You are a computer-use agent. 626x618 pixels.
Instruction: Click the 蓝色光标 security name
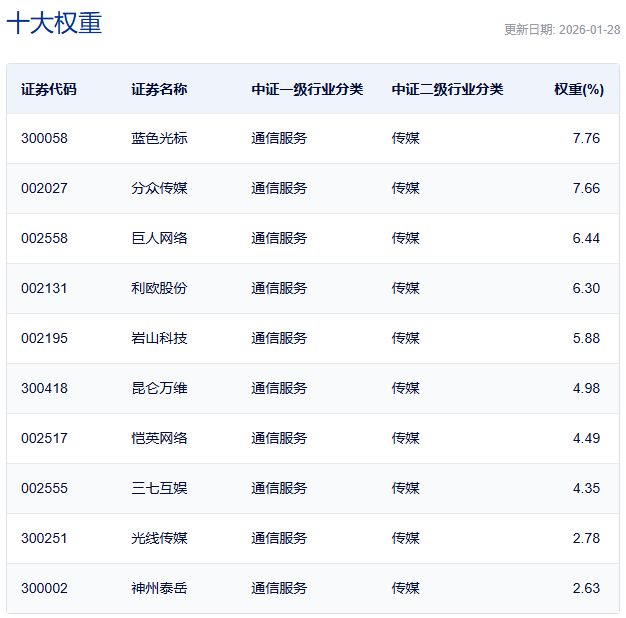[x=159, y=138]
